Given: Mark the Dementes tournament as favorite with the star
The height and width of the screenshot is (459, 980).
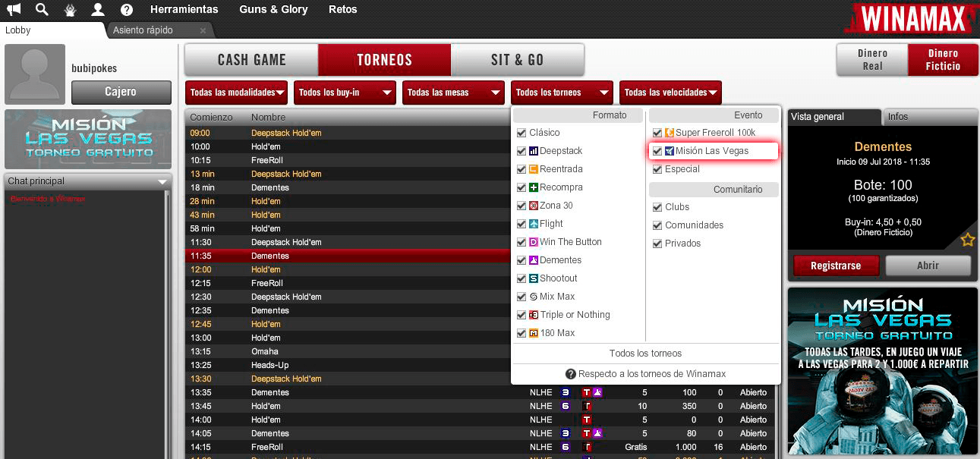Looking at the screenshot, I should [x=967, y=240].
